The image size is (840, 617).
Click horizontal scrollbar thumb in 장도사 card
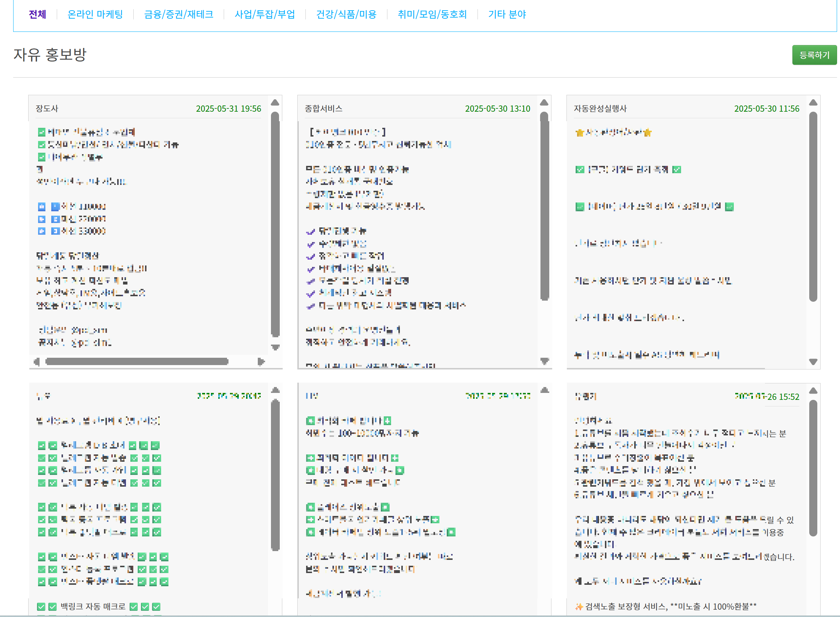tap(136, 361)
